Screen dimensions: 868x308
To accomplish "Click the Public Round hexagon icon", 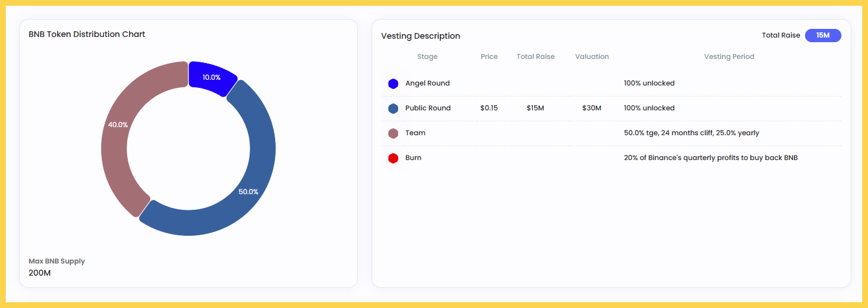I will point(393,109).
